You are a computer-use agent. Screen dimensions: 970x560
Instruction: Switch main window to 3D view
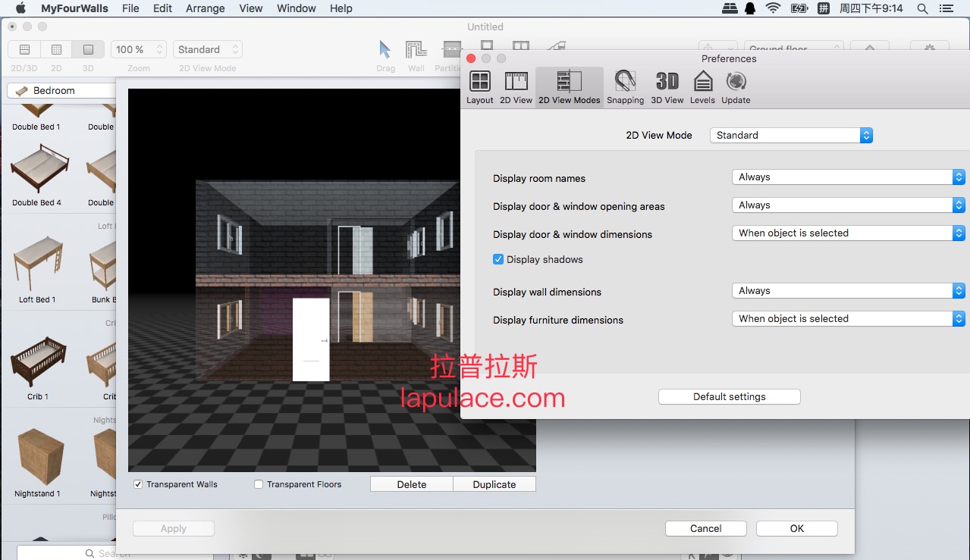point(88,49)
